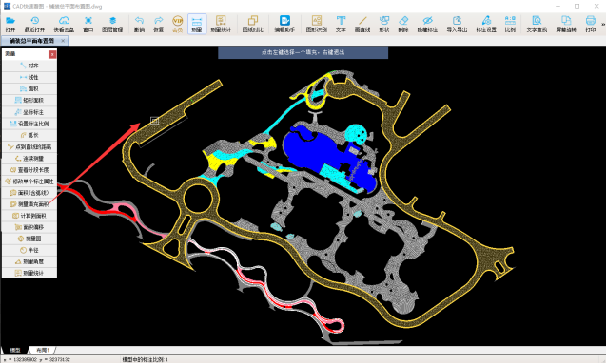Switch to the 布局1 layout tab

(x=43, y=350)
